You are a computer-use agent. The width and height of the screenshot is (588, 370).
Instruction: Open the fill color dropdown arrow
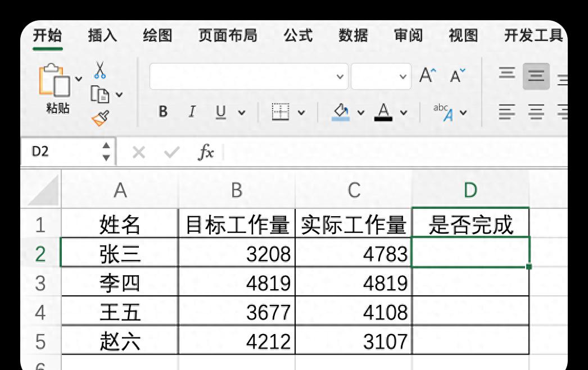point(361,112)
